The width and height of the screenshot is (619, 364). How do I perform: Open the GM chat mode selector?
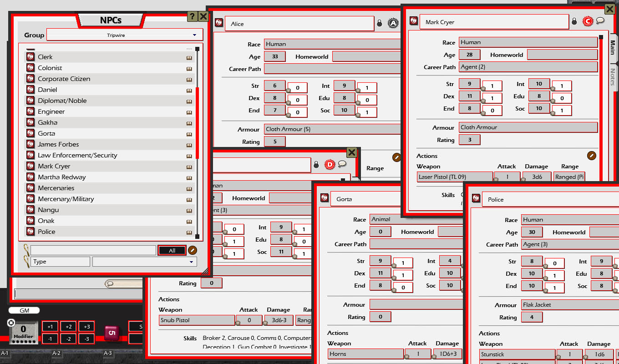coord(24,310)
